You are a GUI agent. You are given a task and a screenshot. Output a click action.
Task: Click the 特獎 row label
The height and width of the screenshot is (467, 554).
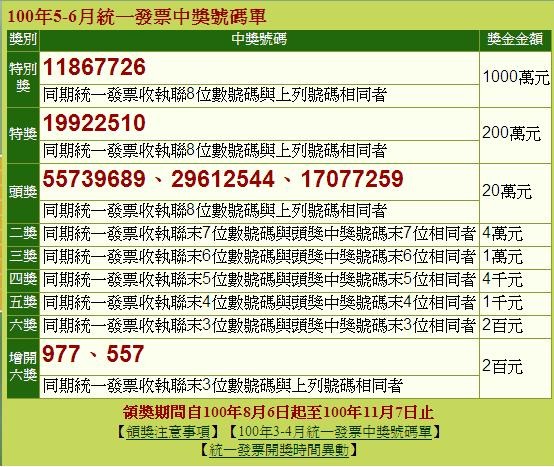pos(23,134)
